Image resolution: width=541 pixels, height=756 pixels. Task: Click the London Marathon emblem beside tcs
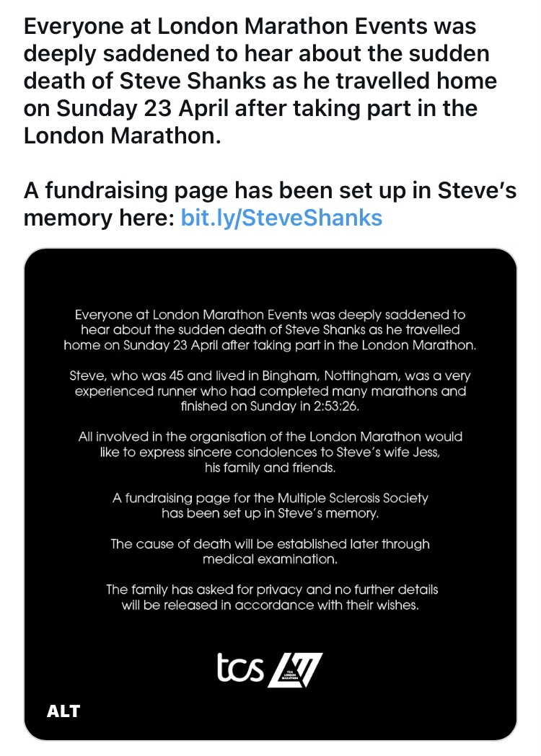tap(295, 670)
